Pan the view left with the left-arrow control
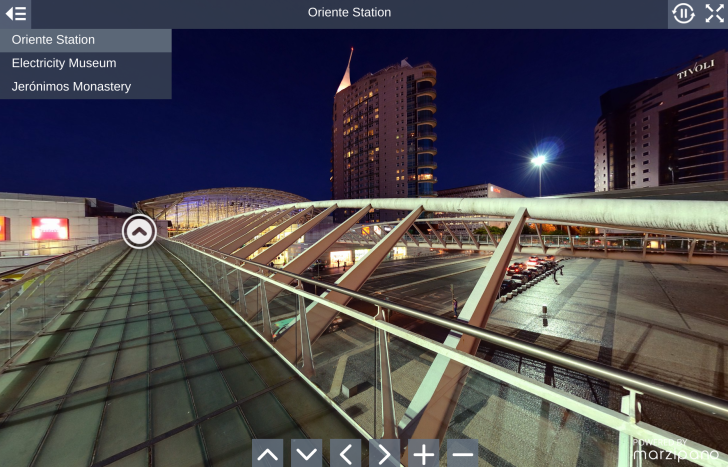 [345, 453]
